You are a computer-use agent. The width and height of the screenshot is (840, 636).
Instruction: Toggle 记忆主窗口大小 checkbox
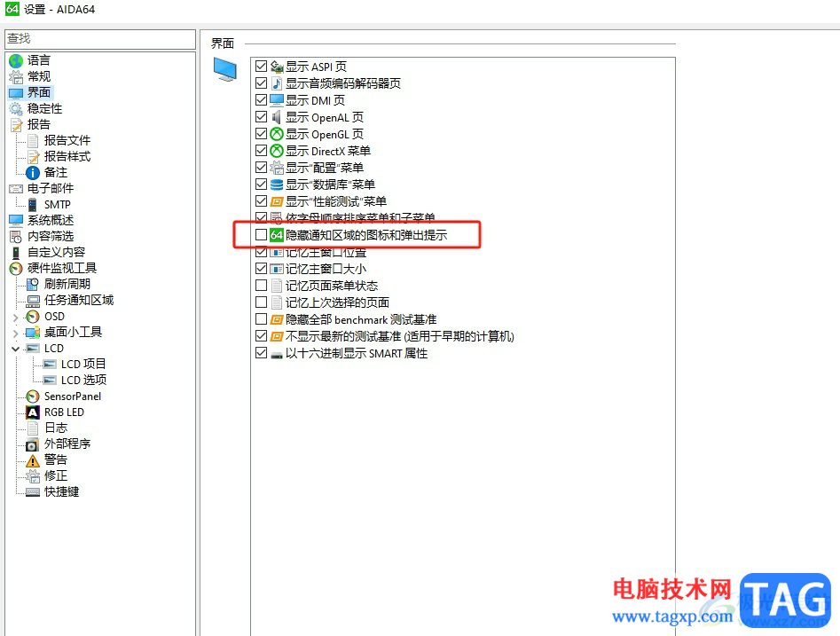coord(261,269)
